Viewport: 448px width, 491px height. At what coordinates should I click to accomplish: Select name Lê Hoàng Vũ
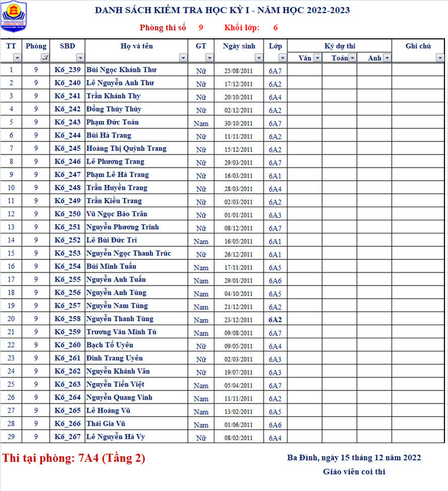pos(137,411)
